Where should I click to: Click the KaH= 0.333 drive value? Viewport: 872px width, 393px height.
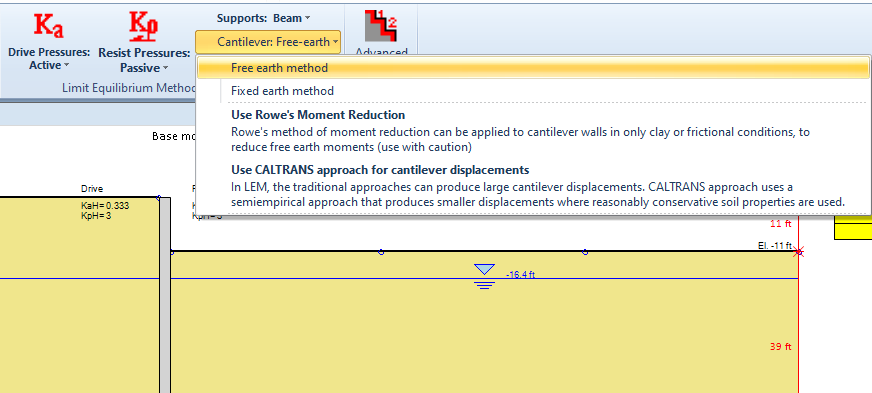[x=105, y=206]
